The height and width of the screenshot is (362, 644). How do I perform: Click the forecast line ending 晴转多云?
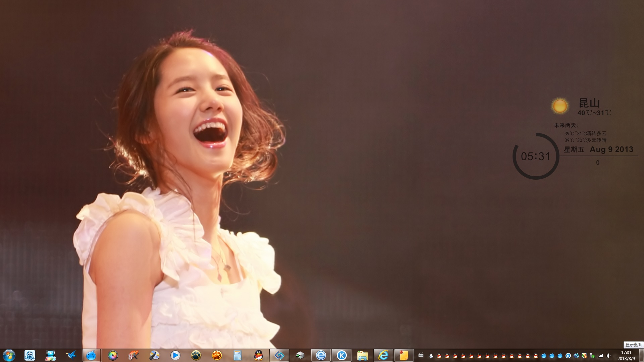(585, 133)
